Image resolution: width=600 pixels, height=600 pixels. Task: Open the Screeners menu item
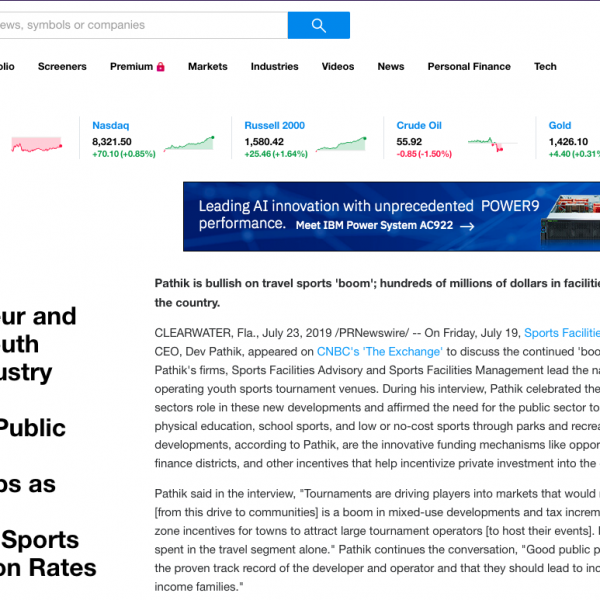pyautogui.click(x=62, y=67)
